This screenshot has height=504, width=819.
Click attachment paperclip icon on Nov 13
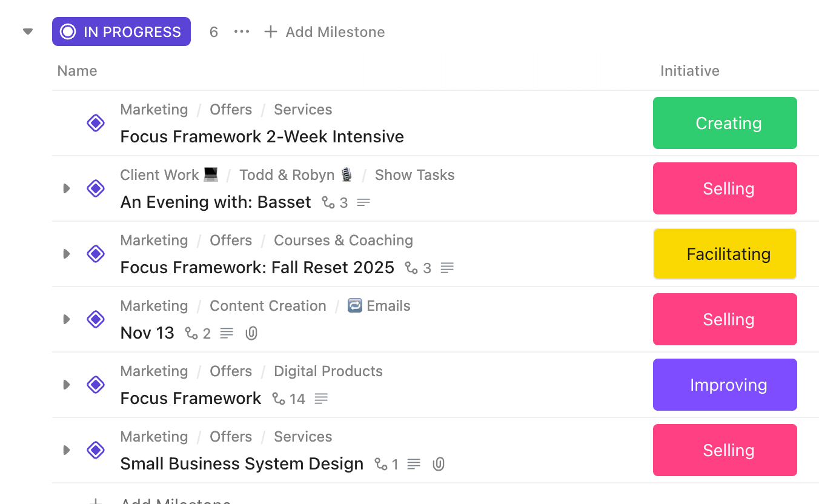tap(251, 333)
